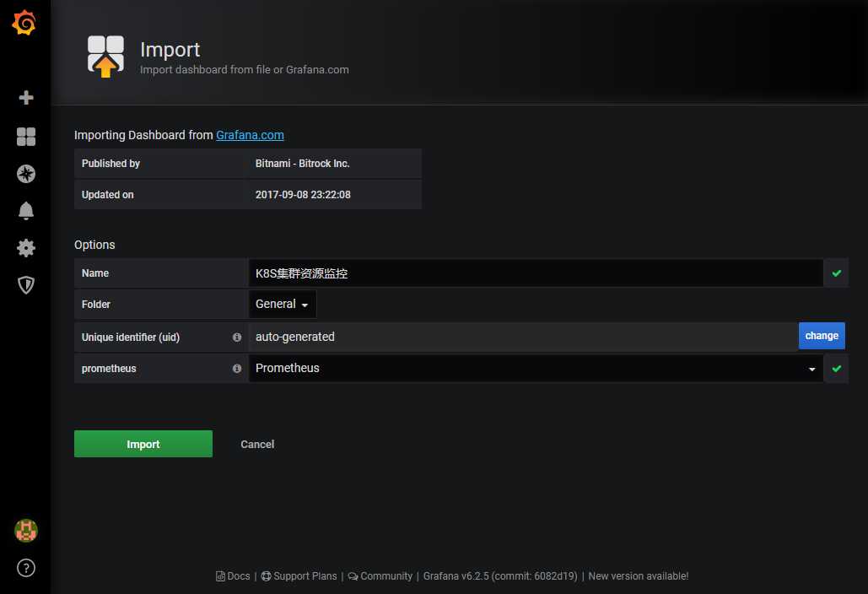Select the 2017-09-08 23:22:08 updated value

click(x=303, y=195)
